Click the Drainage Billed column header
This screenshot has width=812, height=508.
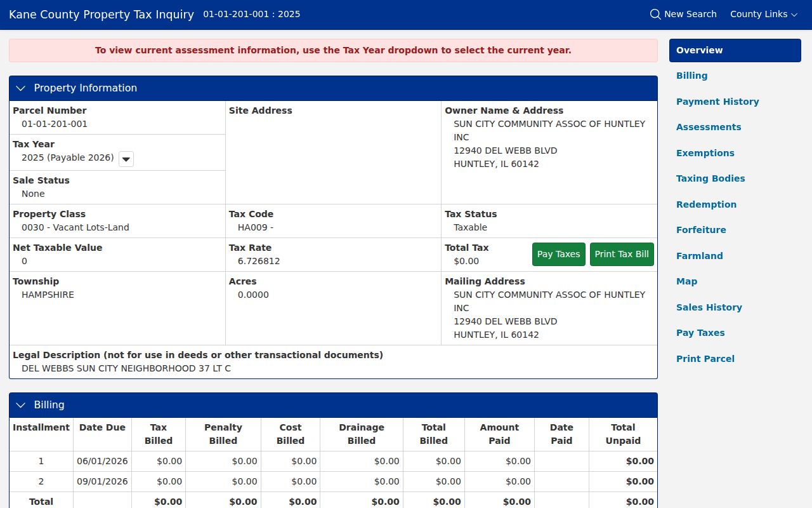(362, 434)
